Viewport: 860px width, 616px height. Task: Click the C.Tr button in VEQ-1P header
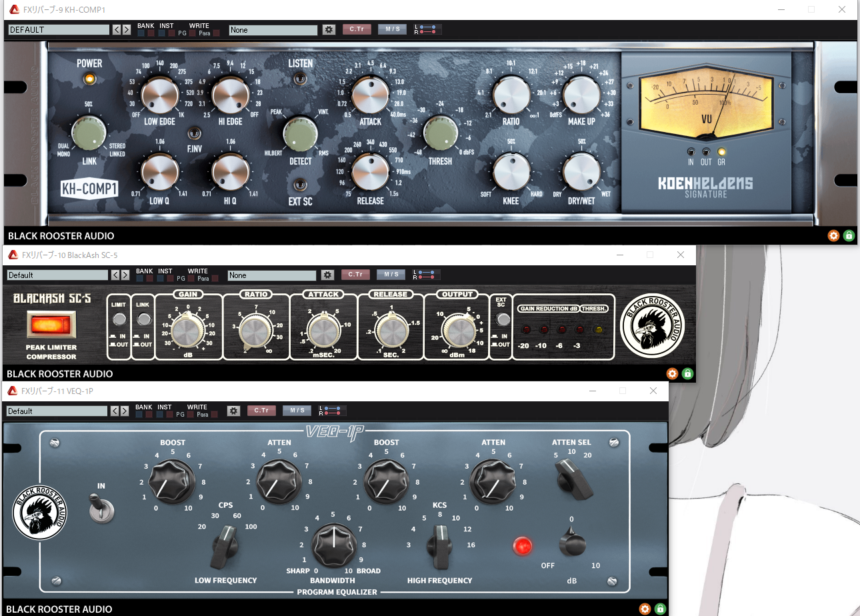[261, 411]
